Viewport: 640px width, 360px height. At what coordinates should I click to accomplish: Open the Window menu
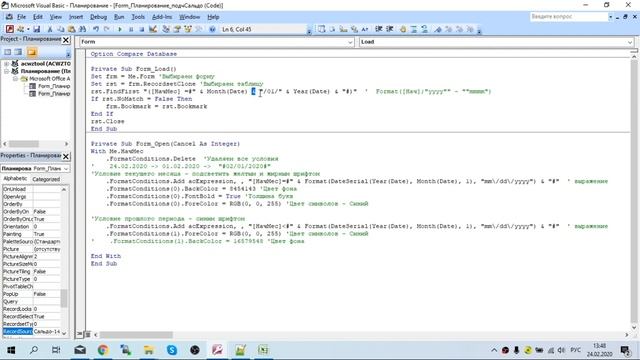coord(189,17)
